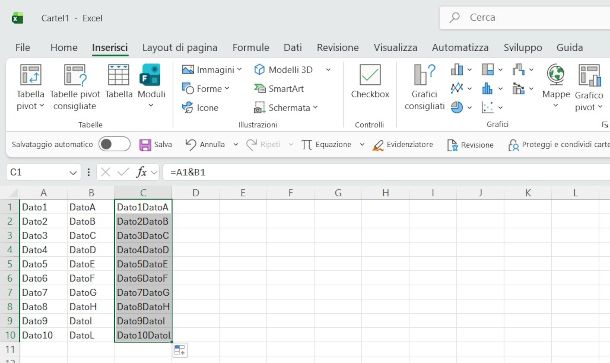Switch to the Home tab

pos(64,47)
